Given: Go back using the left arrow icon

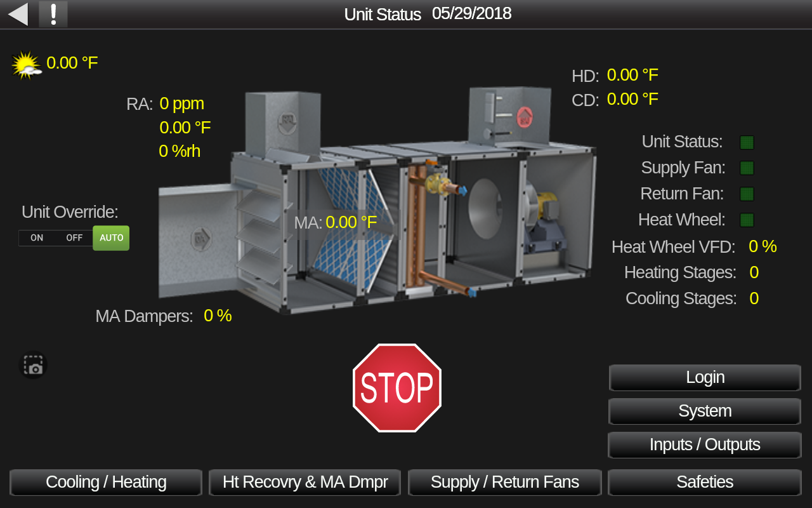Looking at the screenshot, I should [18, 14].
